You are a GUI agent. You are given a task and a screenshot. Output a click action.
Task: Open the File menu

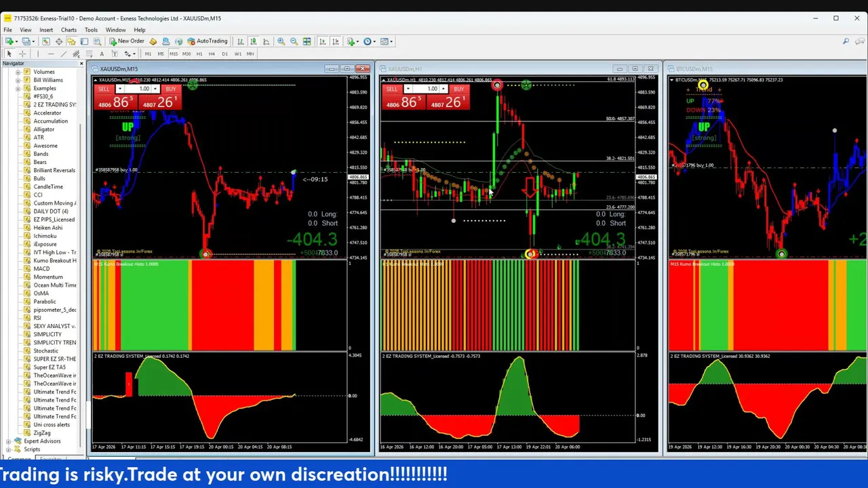pyautogui.click(x=7, y=30)
